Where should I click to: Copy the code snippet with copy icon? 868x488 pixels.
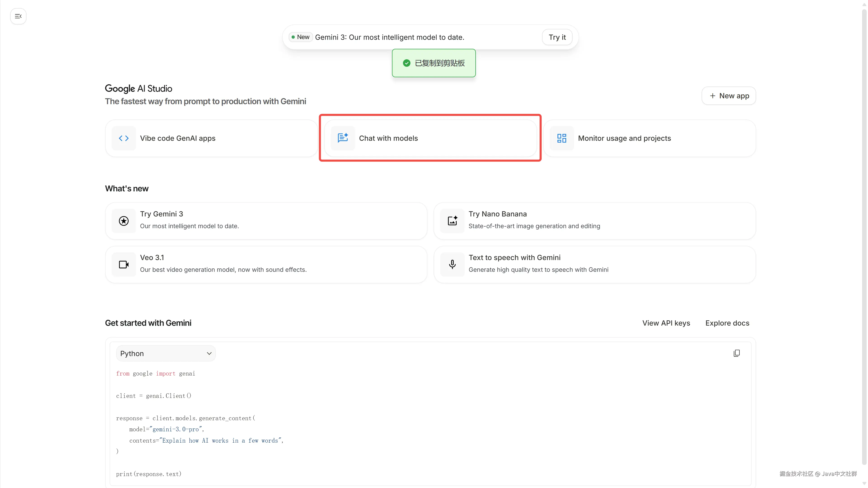point(737,353)
